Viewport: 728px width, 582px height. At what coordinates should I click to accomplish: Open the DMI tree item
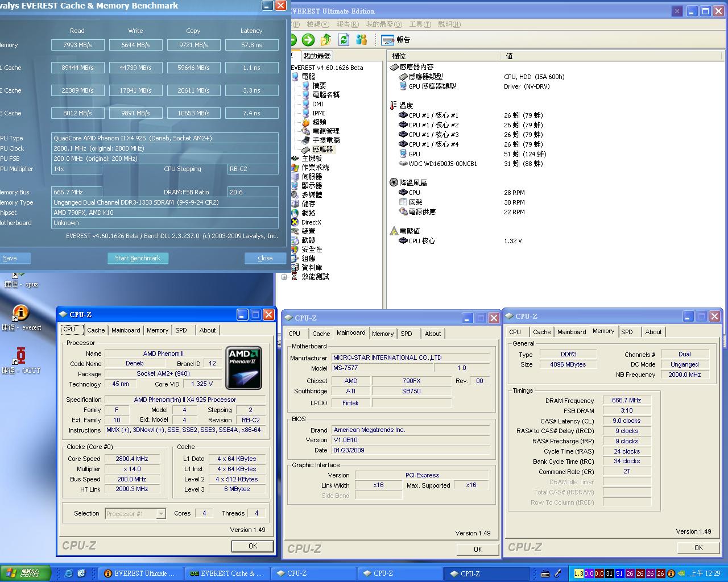(x=312, y=104)
